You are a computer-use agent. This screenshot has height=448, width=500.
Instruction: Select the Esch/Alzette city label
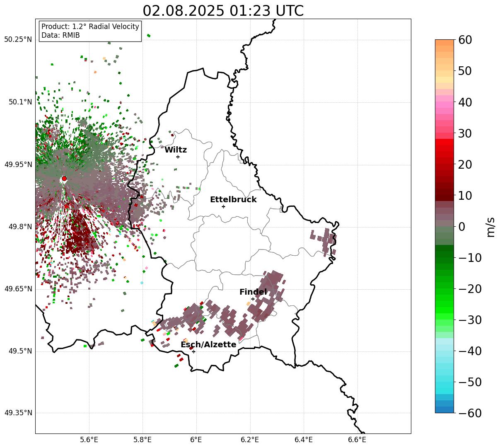point(208,345)
